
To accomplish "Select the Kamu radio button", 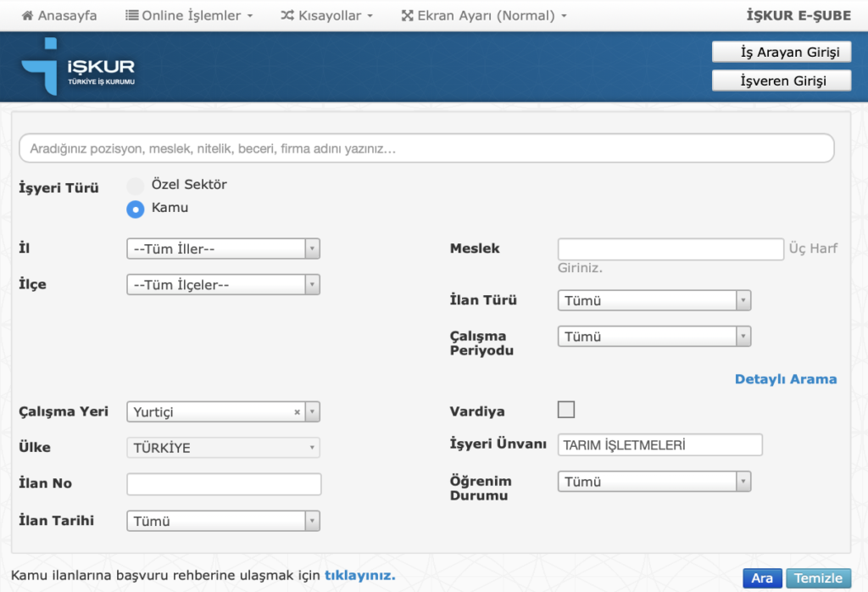I will (135, 209).
